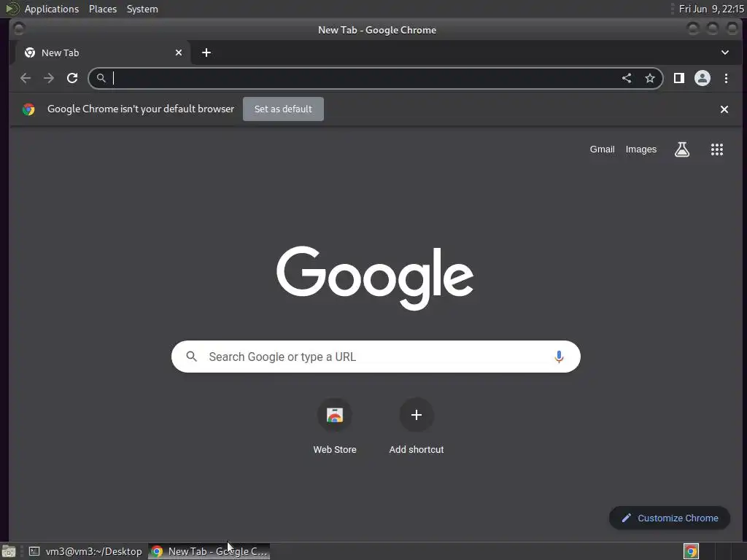This screenshot has width=747, height=560.
Task: Open a new tab with plus button
Action: coord(206,52)
